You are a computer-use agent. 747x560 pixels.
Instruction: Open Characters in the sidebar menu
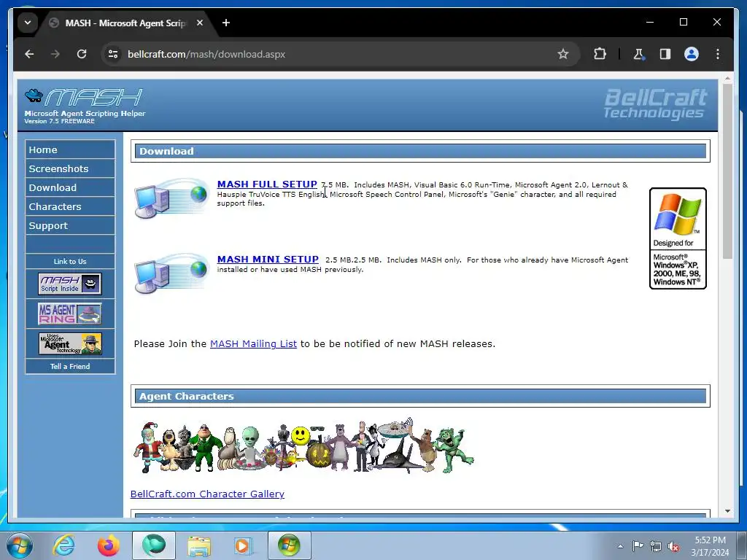click(70, 206)
